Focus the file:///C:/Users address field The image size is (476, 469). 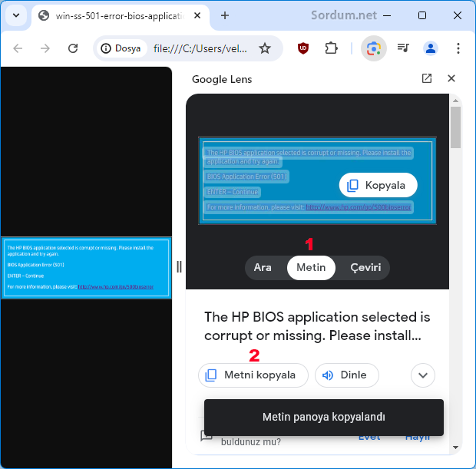pyautogui.click(x=200, y=48)
